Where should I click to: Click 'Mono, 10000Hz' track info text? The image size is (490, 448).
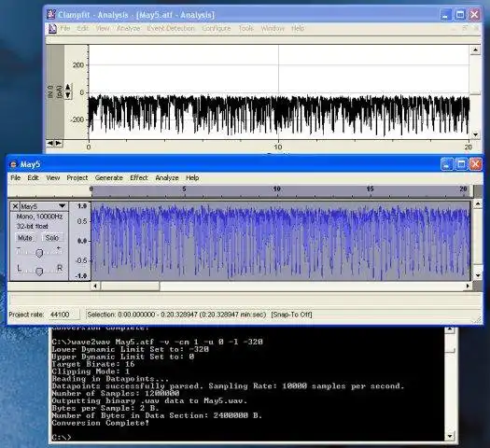pyautogui.click(x=39, y=217)
